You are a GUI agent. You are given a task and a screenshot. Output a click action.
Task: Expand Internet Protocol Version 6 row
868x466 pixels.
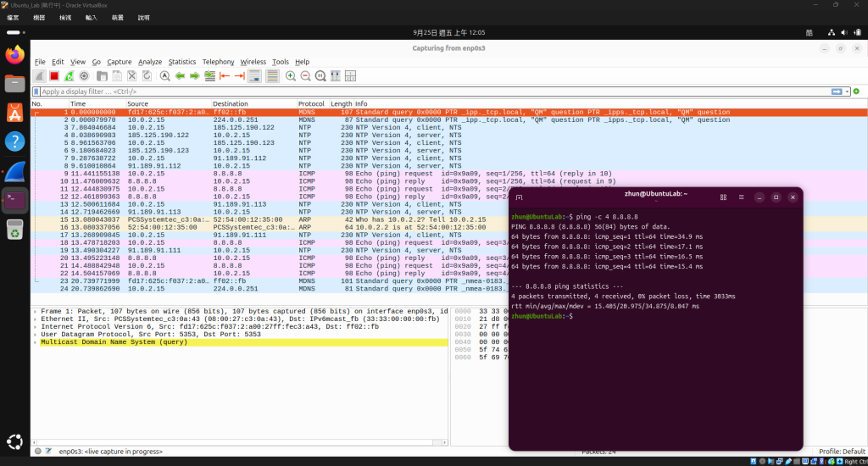point(36,327)
